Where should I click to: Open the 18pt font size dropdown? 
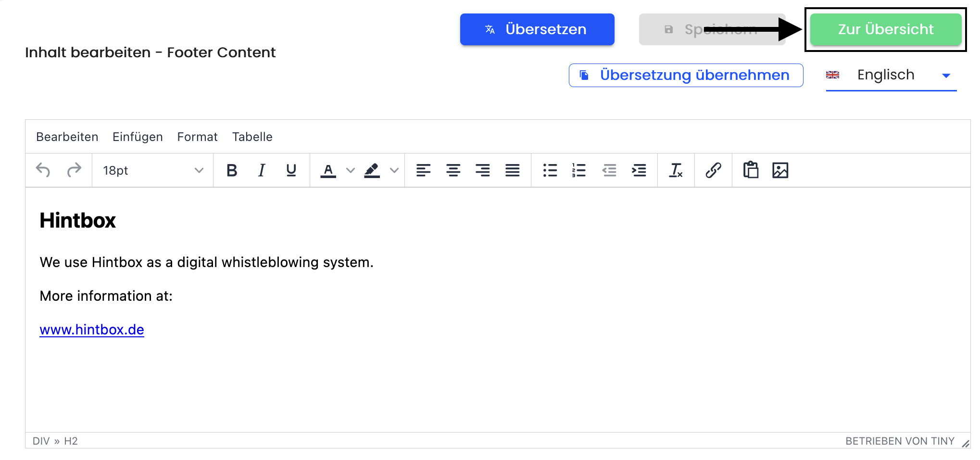[x=153, y=170]
